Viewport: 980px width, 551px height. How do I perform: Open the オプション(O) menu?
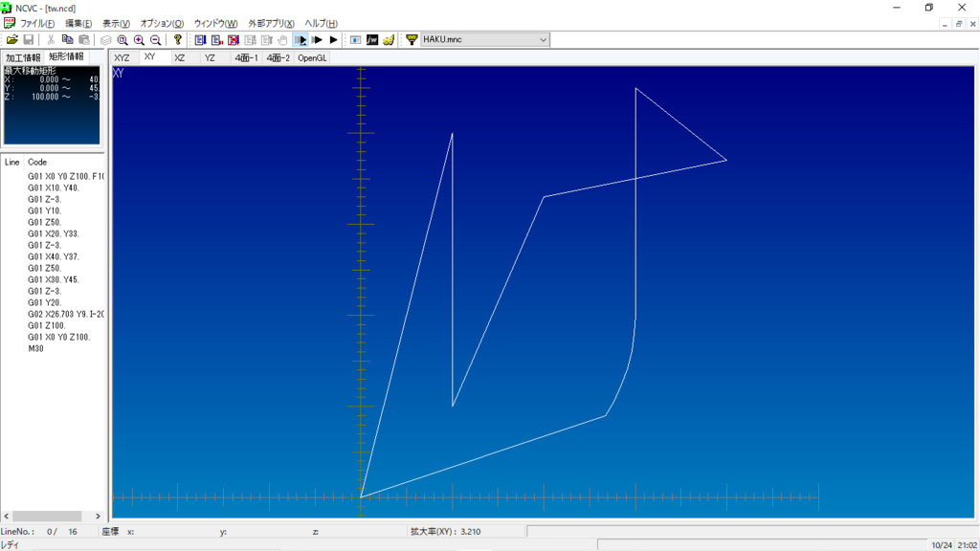point(162,24)
